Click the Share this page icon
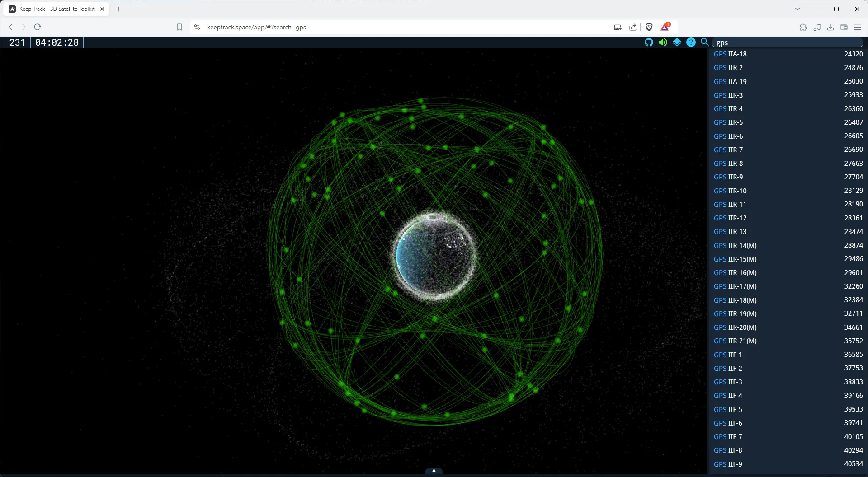This screenshot has width=868, height=477. point(632,27)
